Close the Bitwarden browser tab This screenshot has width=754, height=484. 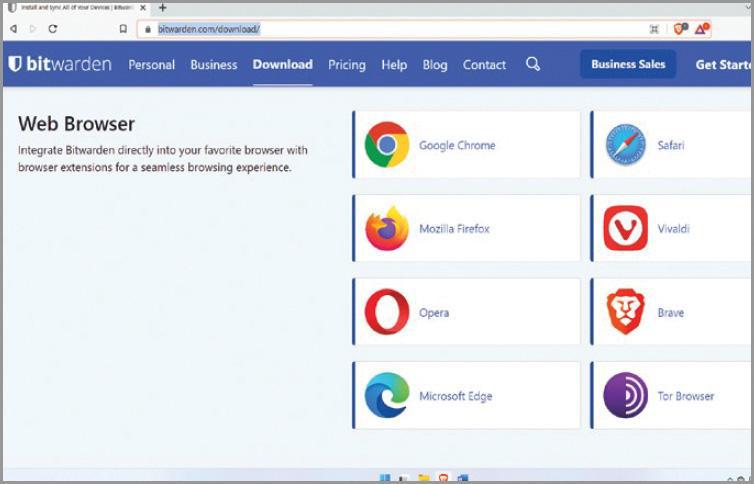(143, 8)
